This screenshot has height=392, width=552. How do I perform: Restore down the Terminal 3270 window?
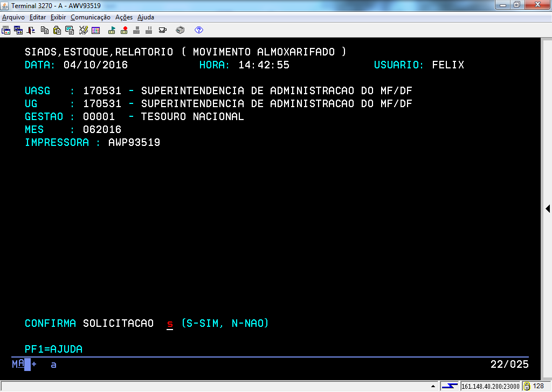(x=517, y=5)
